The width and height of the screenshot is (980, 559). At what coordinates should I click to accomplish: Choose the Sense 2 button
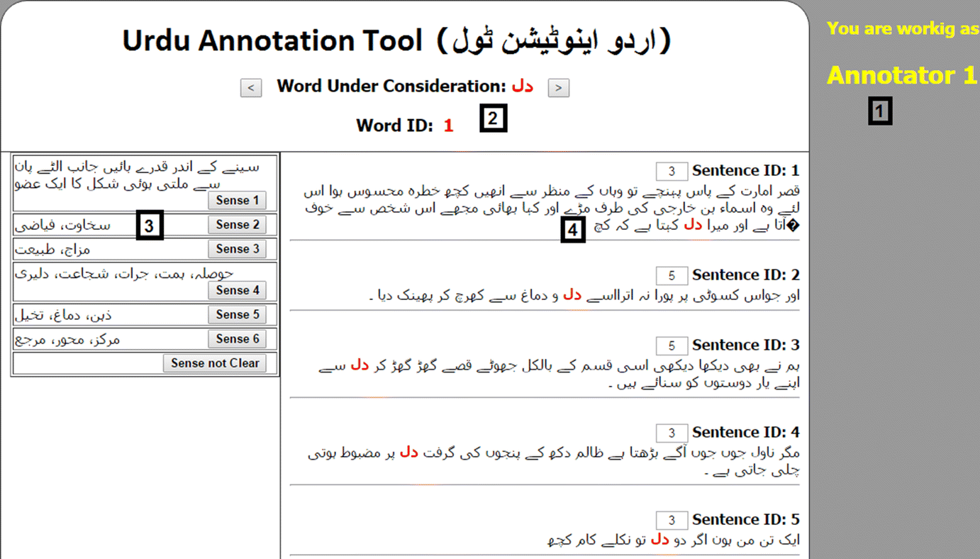237,225
